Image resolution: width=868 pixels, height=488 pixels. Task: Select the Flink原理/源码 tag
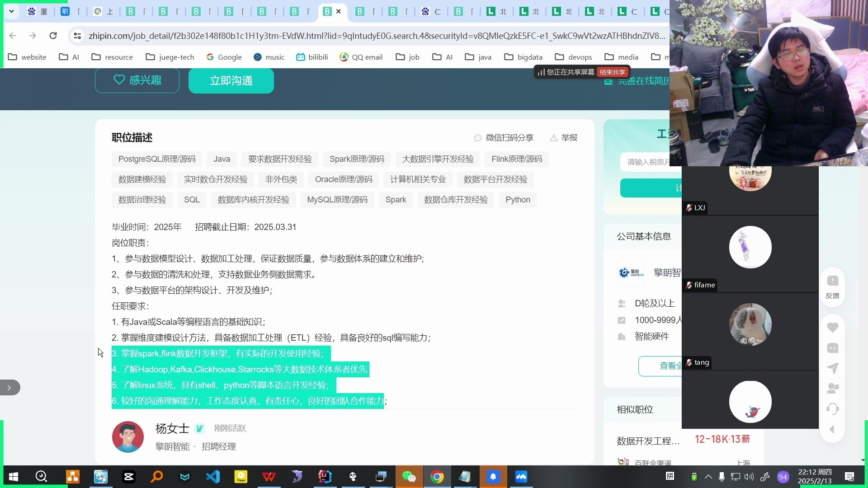(517, 159)
